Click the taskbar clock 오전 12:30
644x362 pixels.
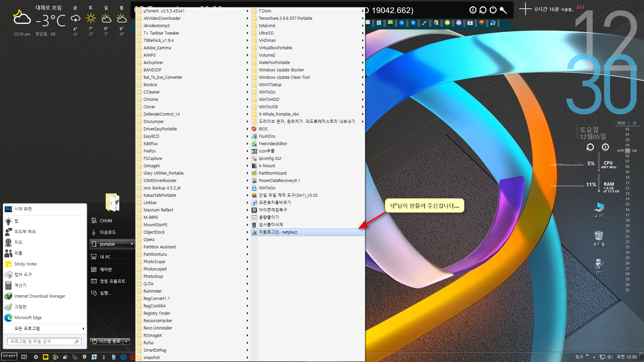[x=627, y=357]
